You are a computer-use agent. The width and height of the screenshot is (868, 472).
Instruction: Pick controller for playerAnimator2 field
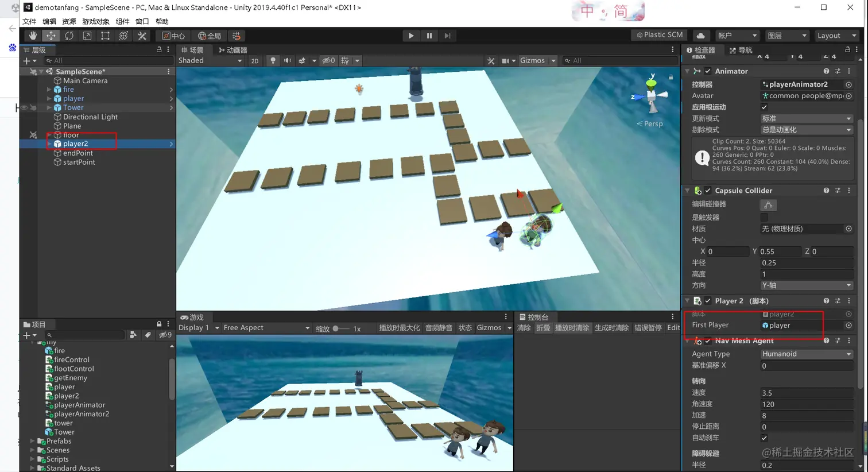coord(848,84)
